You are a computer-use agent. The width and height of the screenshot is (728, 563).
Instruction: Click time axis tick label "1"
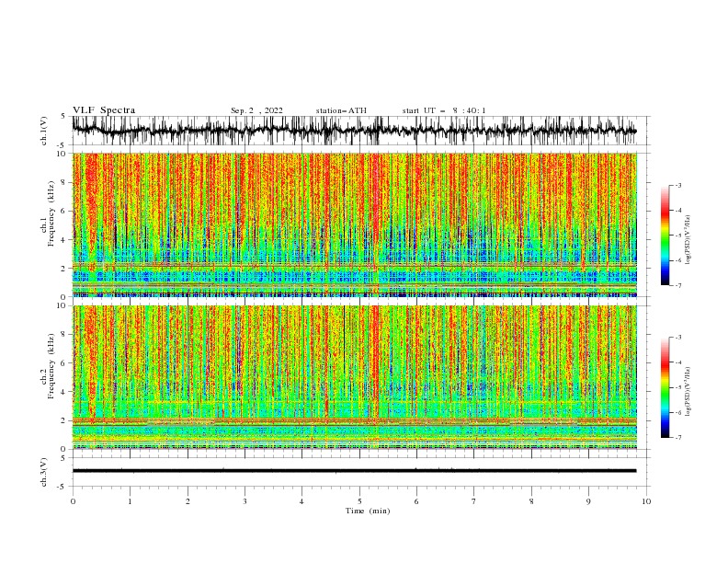tap(130, 501)
